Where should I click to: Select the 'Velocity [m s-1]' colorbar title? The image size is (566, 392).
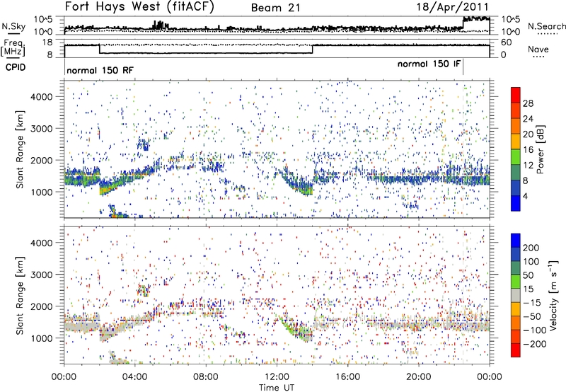point(553,295)
